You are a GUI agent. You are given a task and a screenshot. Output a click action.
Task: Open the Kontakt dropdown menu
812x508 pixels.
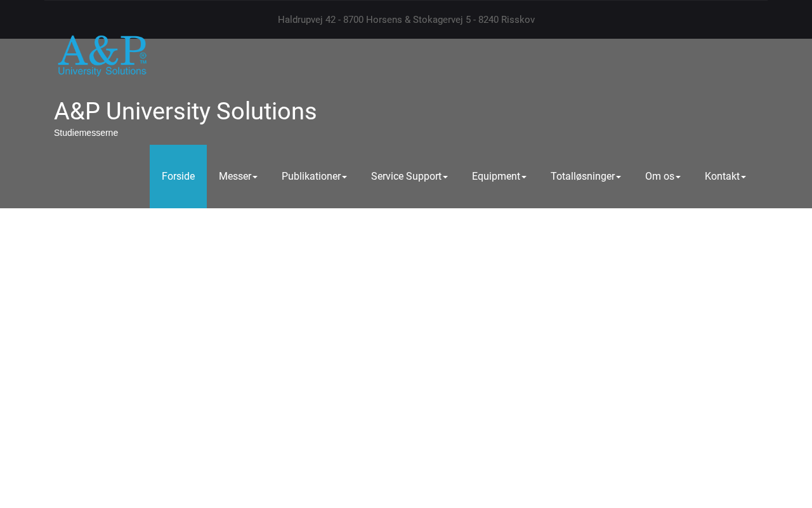pos(725,177)
